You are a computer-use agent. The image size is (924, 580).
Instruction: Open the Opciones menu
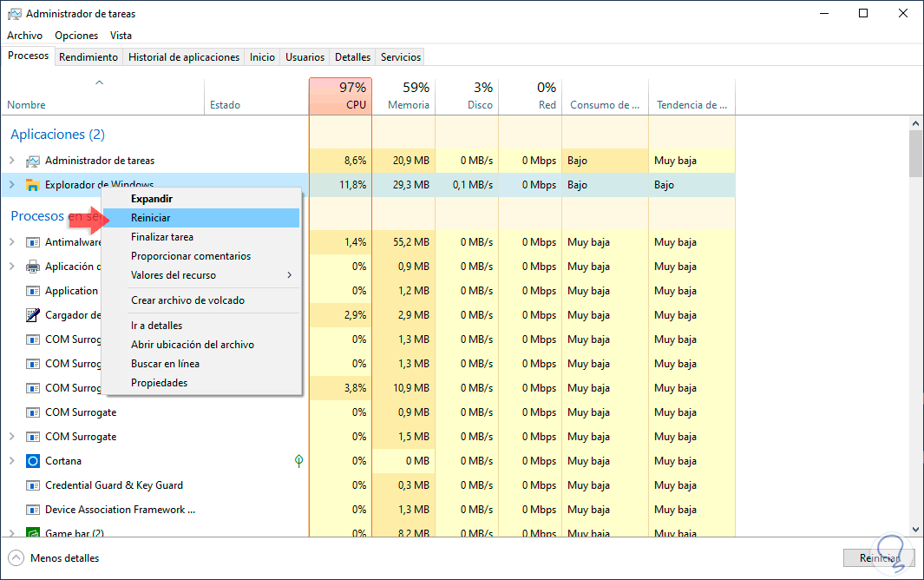[76, 36]
